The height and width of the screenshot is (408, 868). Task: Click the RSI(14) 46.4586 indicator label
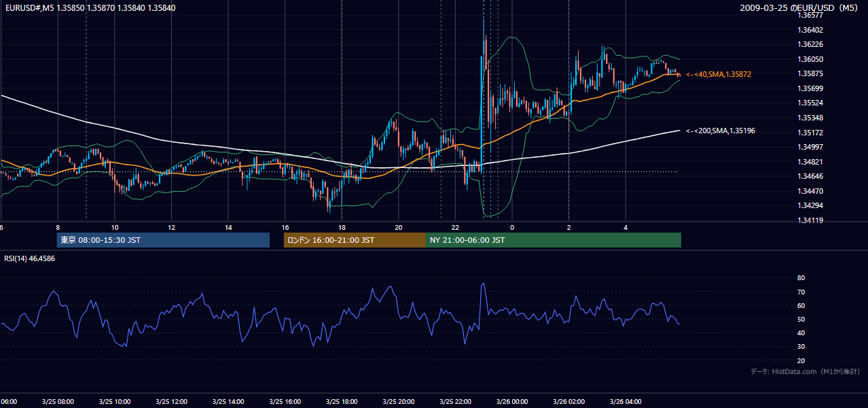click(30, 258)
